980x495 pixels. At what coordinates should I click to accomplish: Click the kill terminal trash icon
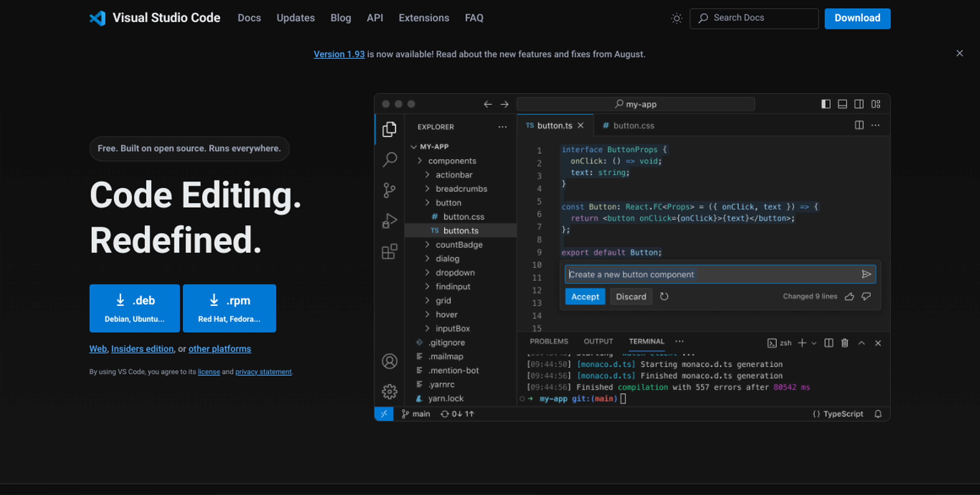(844, 343)
